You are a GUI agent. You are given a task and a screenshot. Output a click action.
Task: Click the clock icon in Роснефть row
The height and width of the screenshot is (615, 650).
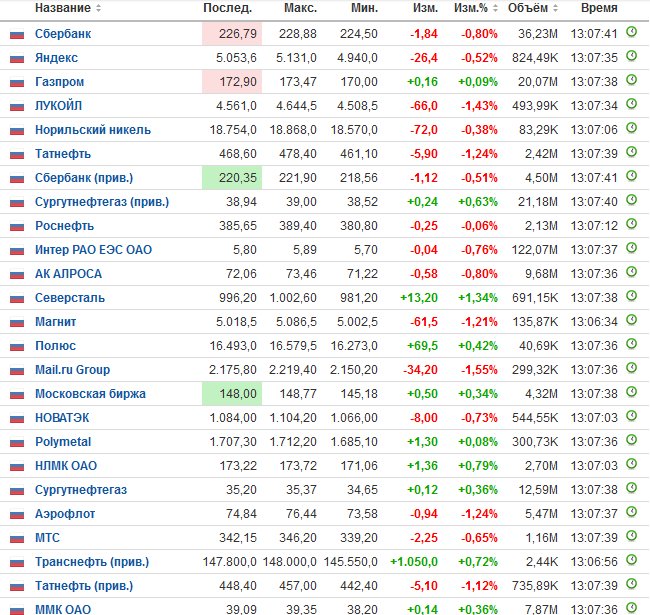pos(631,224)
